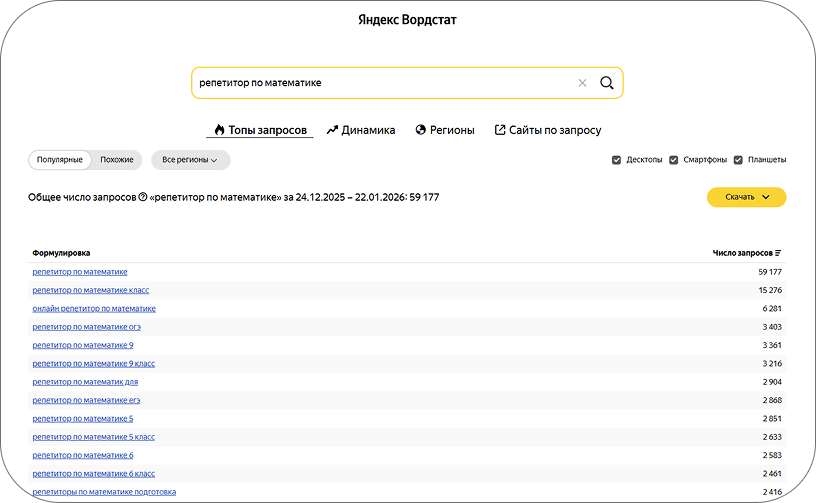The image size is (816, 503).
Task: Click the value 2 868 in the table
Action: click(x=772, y=400)
